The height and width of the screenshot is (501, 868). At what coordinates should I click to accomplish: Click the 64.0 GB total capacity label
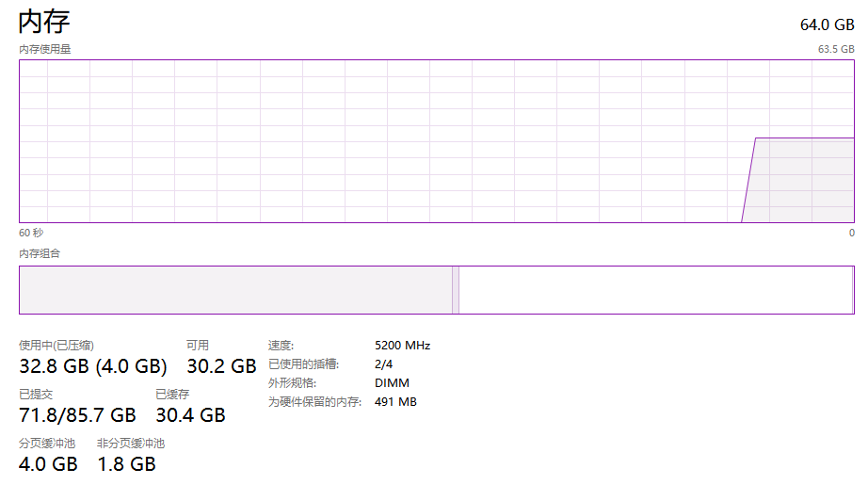pos(827,24)
